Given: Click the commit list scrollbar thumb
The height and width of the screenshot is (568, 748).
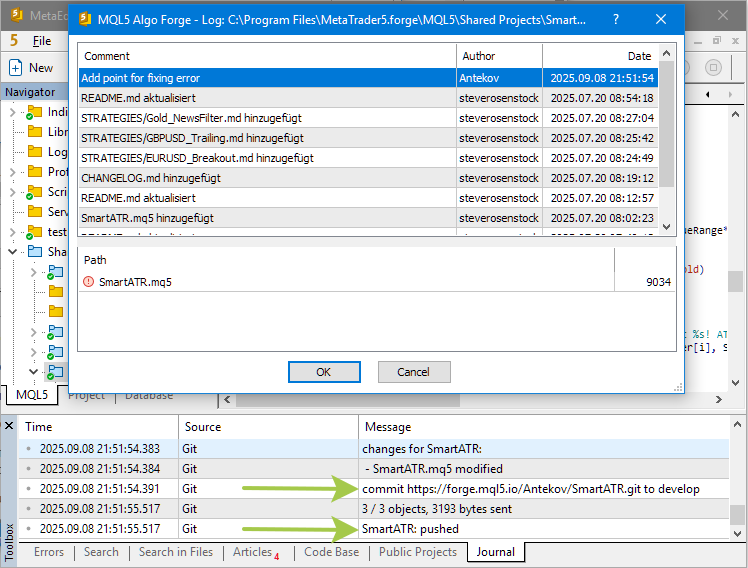Looking at the screenshot, I should (667, 124).
